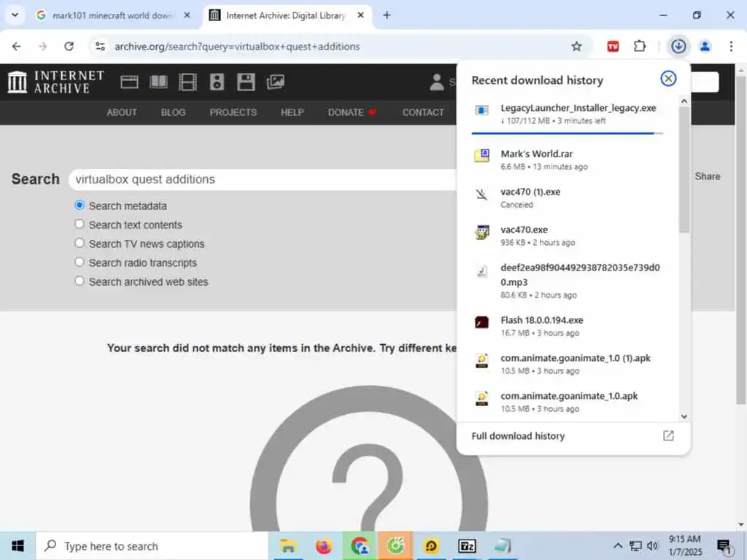Open Mark's World.rar download entry
Image resolution: width=747 pixels, height=560 pixels.
pos(568,160)
